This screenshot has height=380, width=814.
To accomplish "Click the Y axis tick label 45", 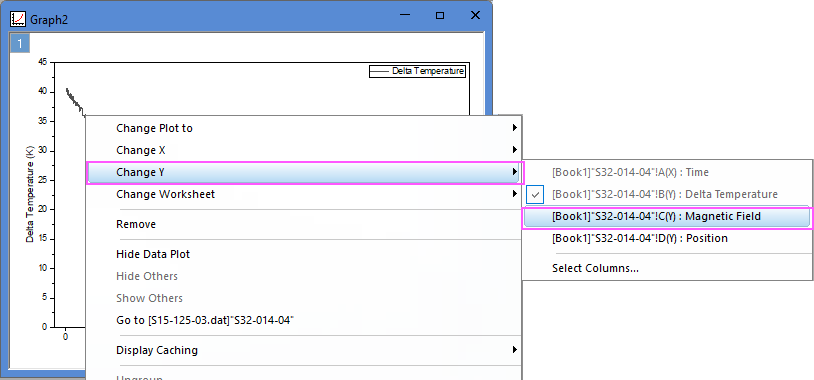I will pyautogui.click(x=42, y=62).
